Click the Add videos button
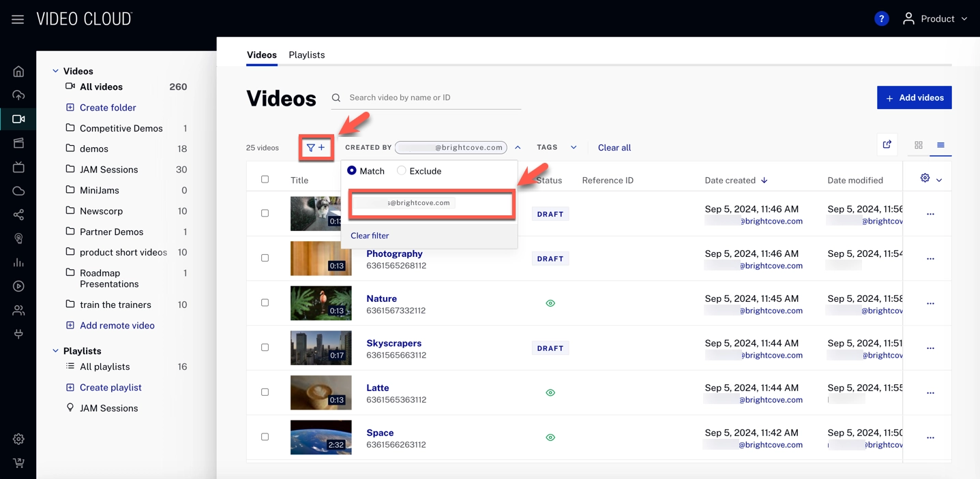The image size is (980, 479). [x=914, y=97]
